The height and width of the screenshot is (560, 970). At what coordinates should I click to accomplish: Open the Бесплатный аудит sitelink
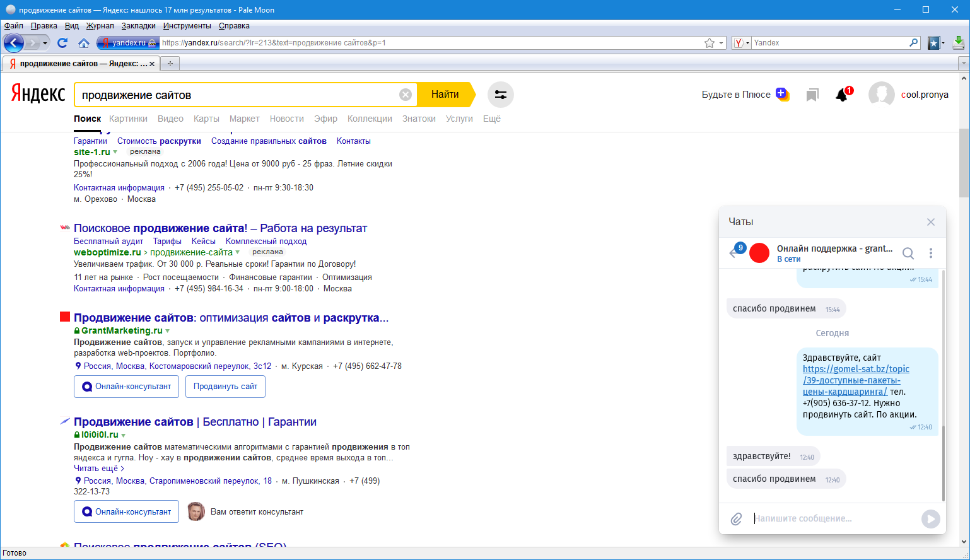108,241
